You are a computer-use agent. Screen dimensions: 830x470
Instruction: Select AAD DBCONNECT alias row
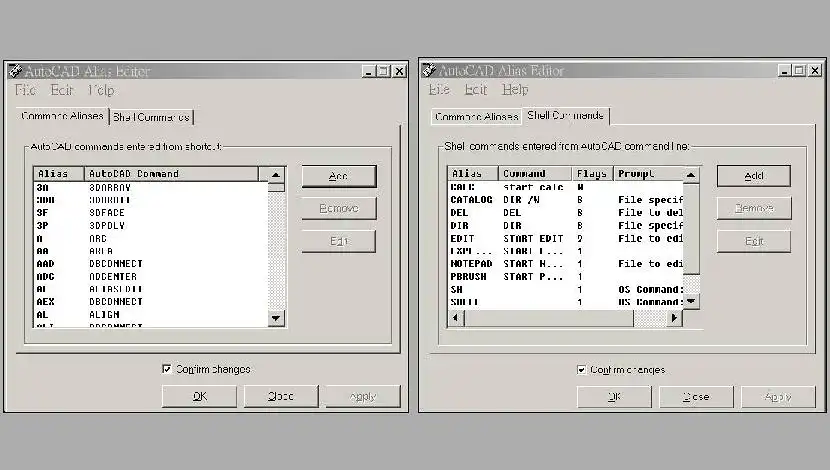(151, 264)
